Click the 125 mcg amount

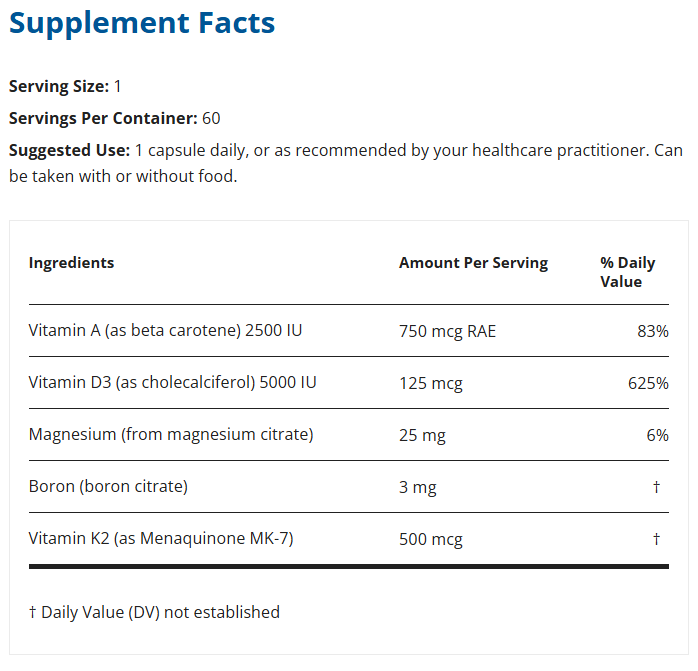coord(430,383)
